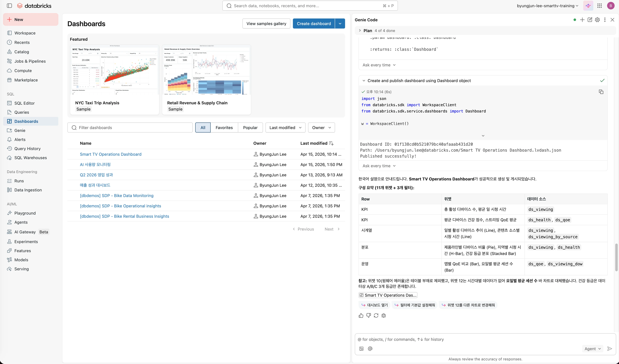Screen dimensions: 619x364
Task: Open Queries in the sidebar
Action: (x=31, y=112)
